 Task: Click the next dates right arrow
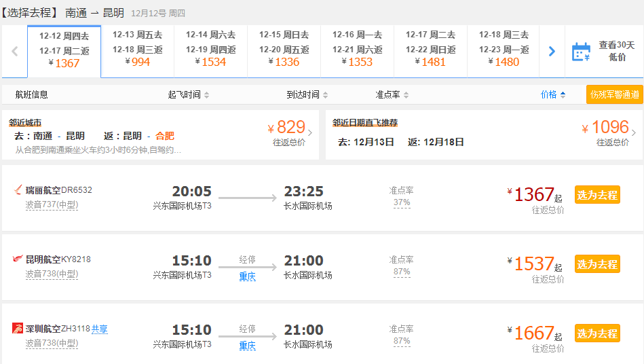click(552, 52)
